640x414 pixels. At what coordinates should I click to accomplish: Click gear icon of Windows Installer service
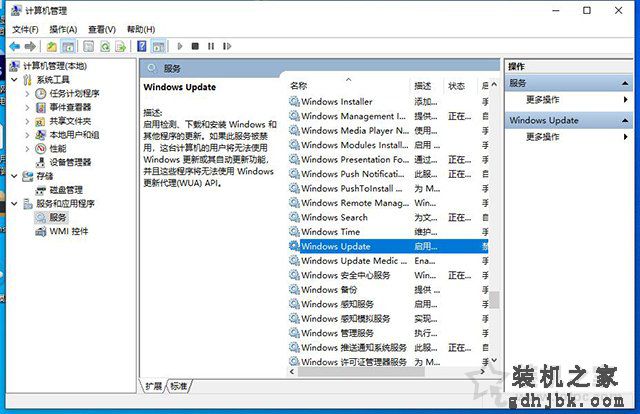(x=294, y=101)
